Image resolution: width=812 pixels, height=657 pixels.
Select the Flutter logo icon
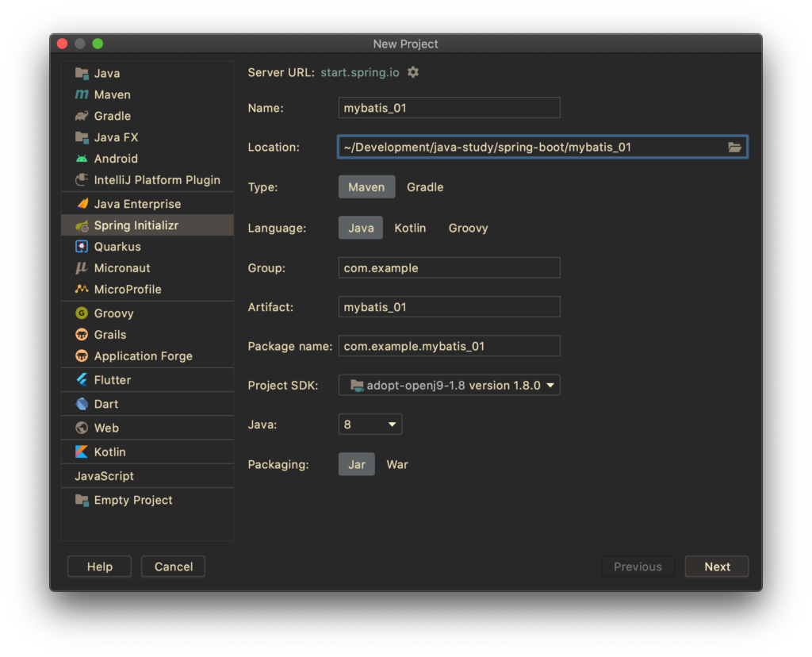tap(82, 380)
